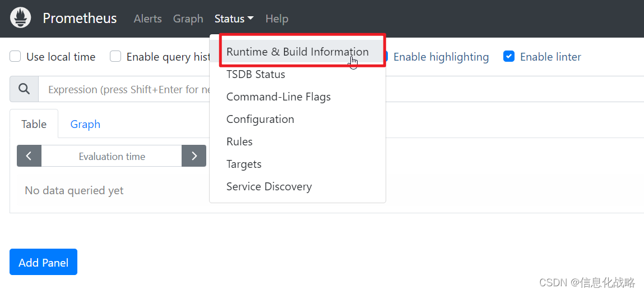Open the Status dropdown in navbar
This screenshot has width=644, height=293.
pos(234,19)
